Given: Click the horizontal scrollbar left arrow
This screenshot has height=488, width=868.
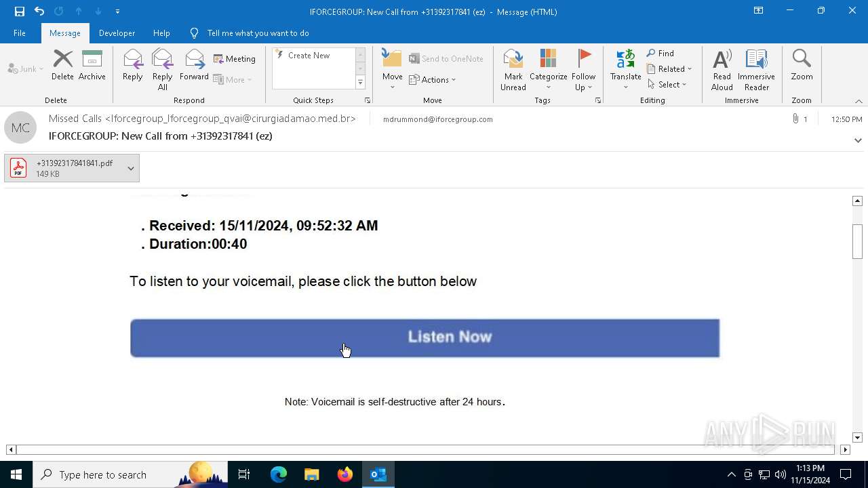Looking at the screenshot, I should [x=11, y=449].
